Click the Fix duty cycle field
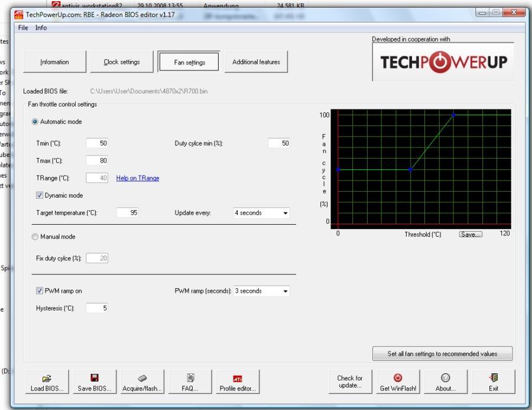 point(97,258)
